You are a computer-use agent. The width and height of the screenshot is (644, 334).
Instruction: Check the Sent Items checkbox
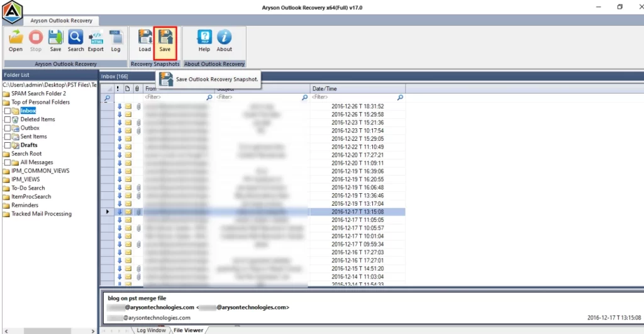[8, 136]
